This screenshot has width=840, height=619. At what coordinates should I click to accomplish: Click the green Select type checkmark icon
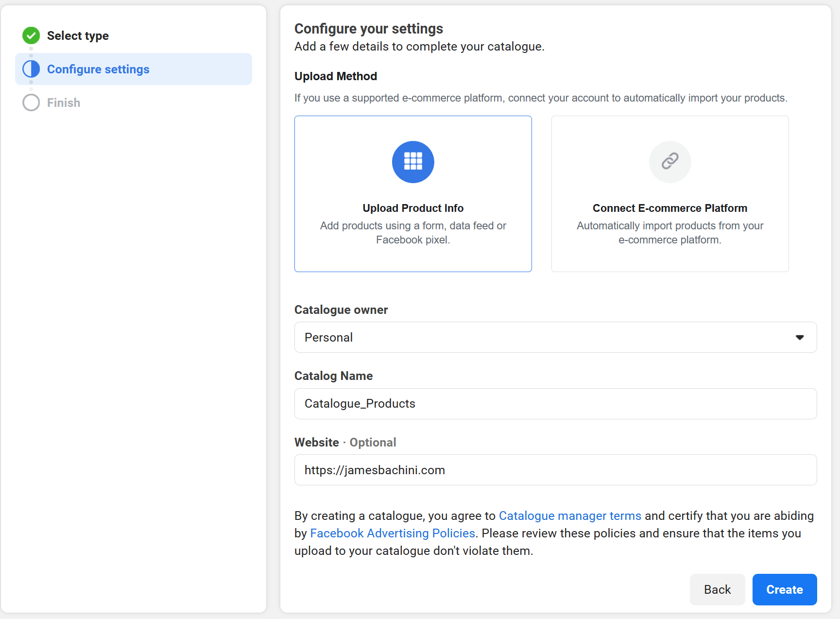31,35
